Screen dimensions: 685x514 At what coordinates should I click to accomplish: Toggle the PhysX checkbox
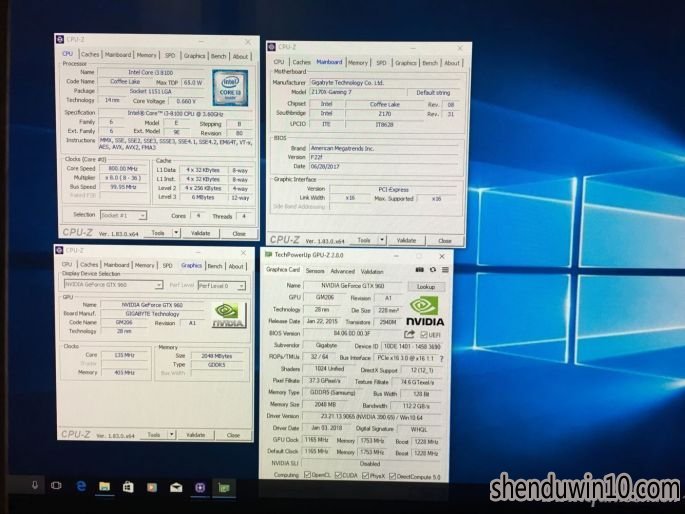[365, 476]
